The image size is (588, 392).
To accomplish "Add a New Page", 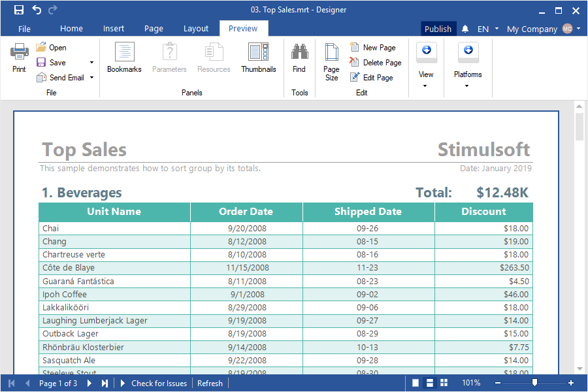I will (373, 48).
